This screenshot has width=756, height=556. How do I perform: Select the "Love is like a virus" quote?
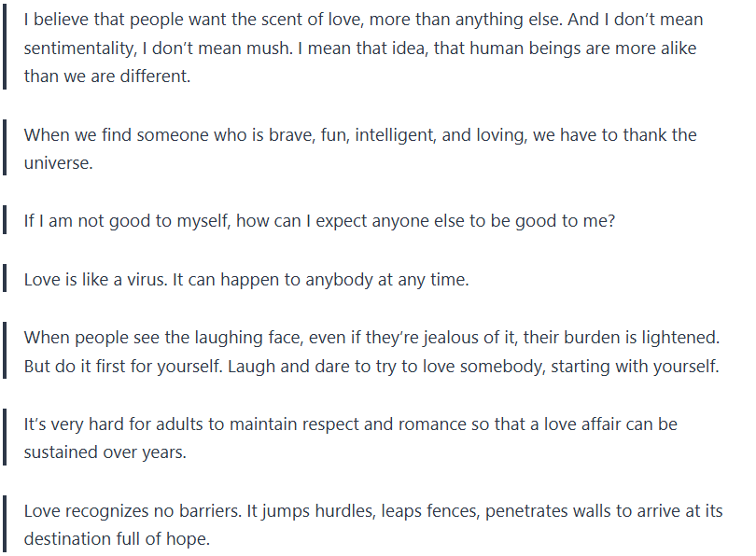pyautogui.click(x=246, y=280)
